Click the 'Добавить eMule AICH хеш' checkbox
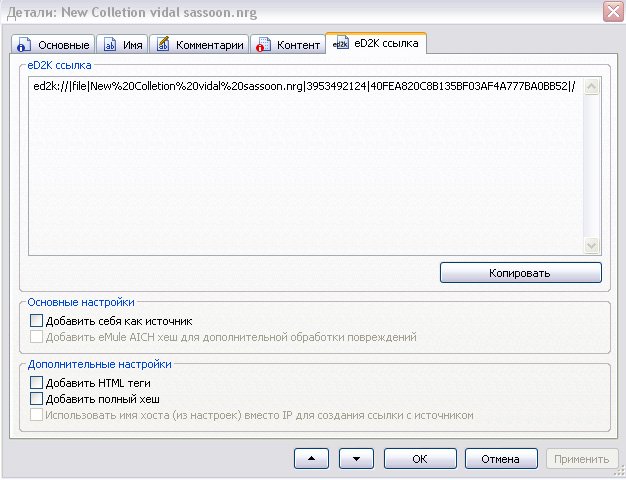This screenshot has height=480, width=626. (37, 337)
